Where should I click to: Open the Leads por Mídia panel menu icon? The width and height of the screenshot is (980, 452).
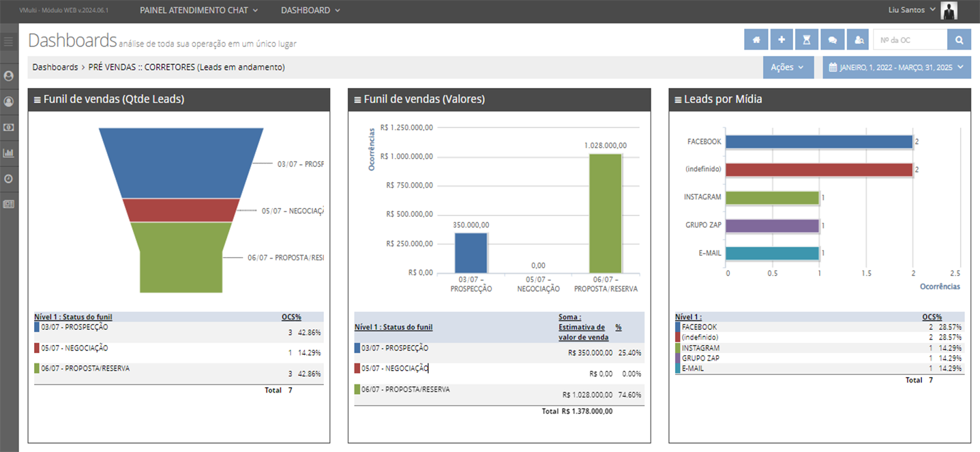tap(678, 100)
